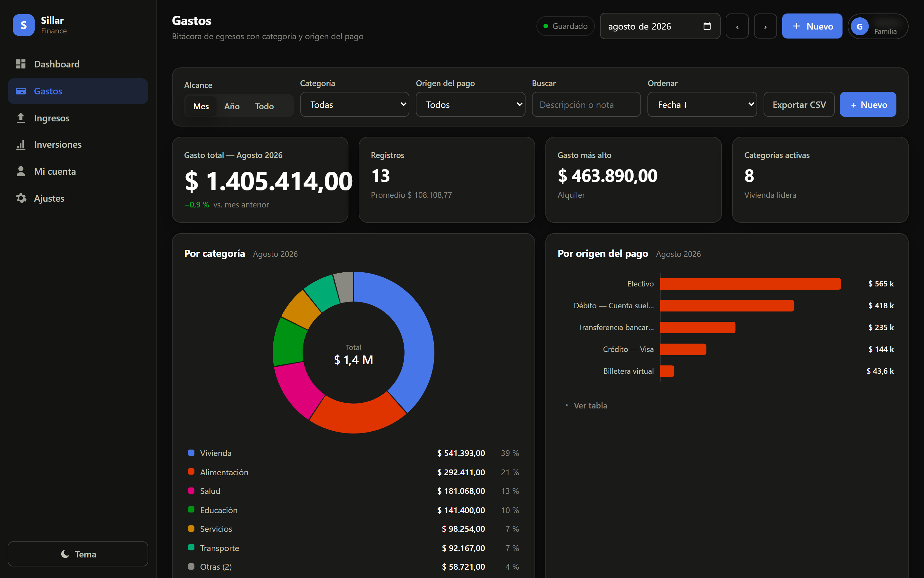Select Año scope option
The image size is (924, 578).
[232, 106]
